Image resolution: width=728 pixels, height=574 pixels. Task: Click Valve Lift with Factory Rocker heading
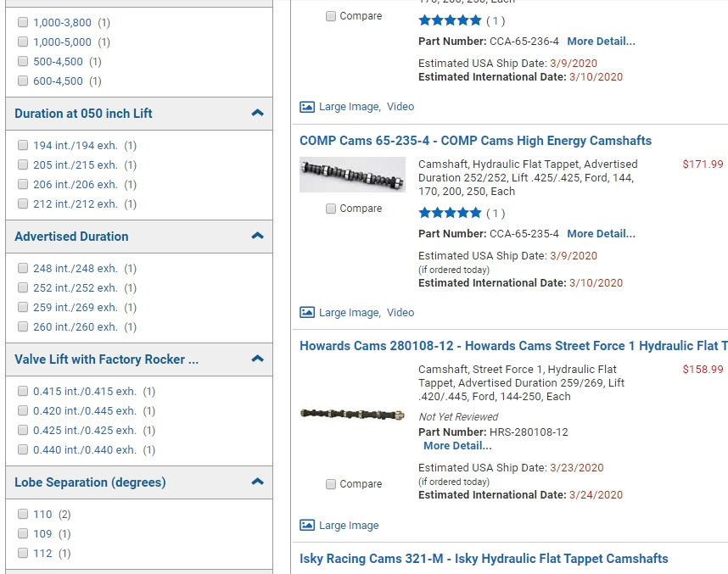pyautogui.click(x=106, y=359)
